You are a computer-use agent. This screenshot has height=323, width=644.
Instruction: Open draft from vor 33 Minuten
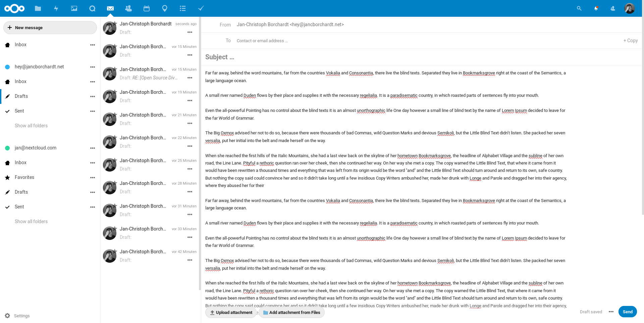click(150, 233)
